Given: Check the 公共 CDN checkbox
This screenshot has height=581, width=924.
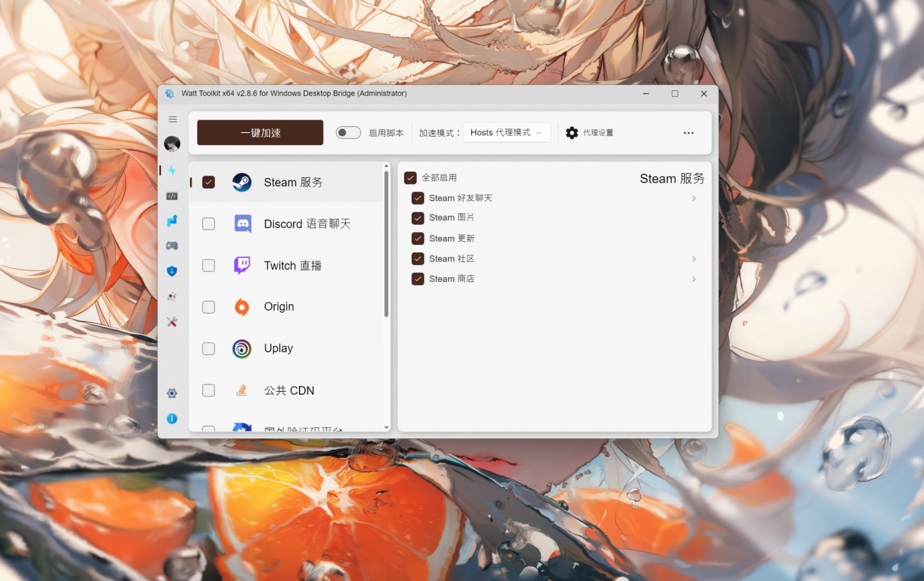Looking at the screenshot, I should click(x=209, y=390).
